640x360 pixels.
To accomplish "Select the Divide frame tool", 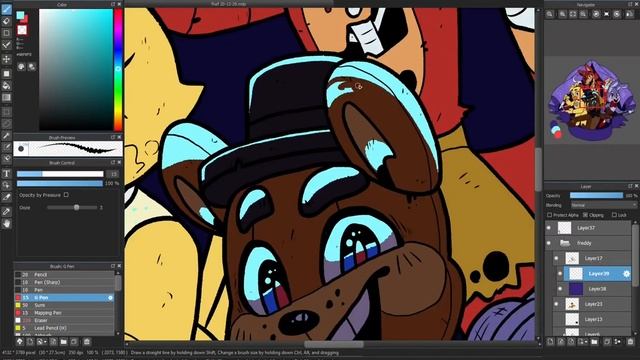I will pos(7,197).
